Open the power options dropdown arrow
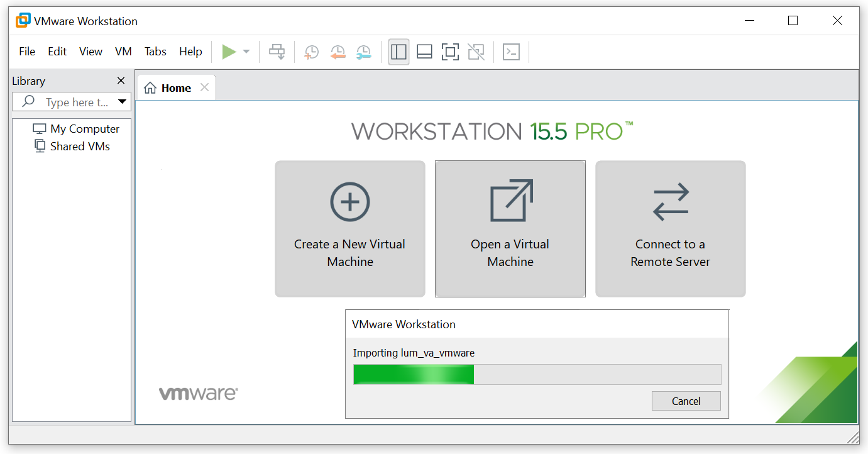The image size is (868, 454). (245, 52)
